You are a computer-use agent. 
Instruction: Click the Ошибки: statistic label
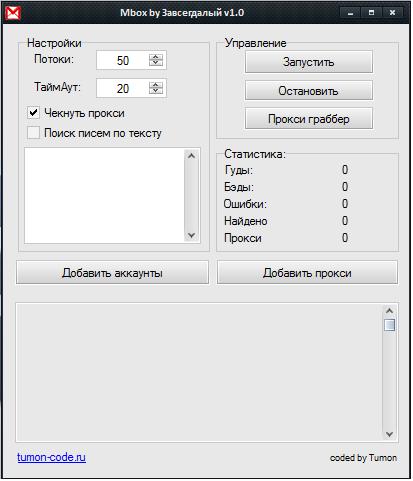click(245, 204)
